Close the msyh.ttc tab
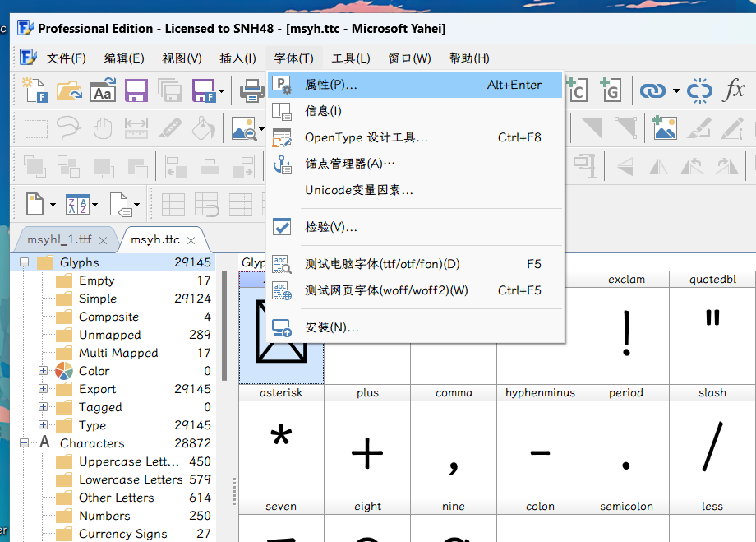This screenshot has width=756, height=542. [191, 240]
